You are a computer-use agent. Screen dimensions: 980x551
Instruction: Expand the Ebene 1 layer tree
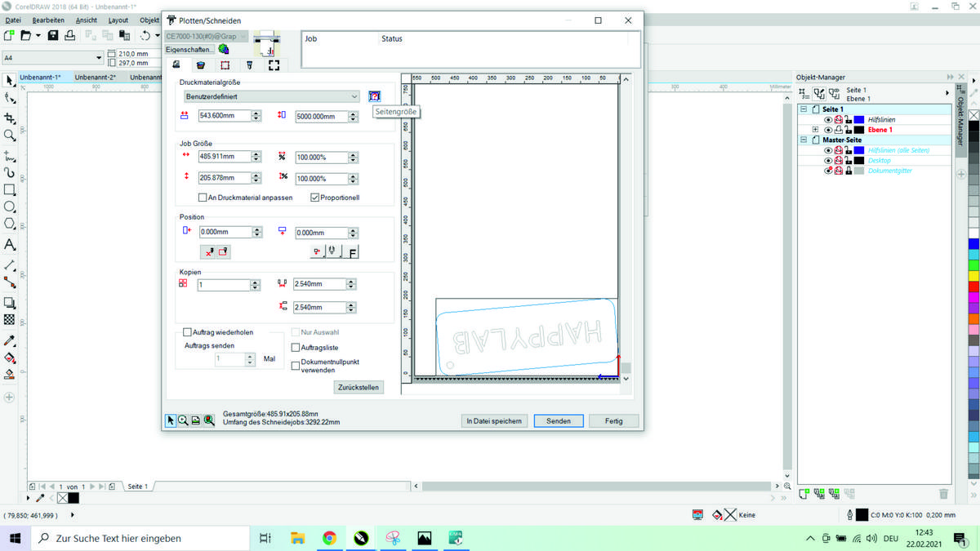pyautogui.click(x=815, y=130)
